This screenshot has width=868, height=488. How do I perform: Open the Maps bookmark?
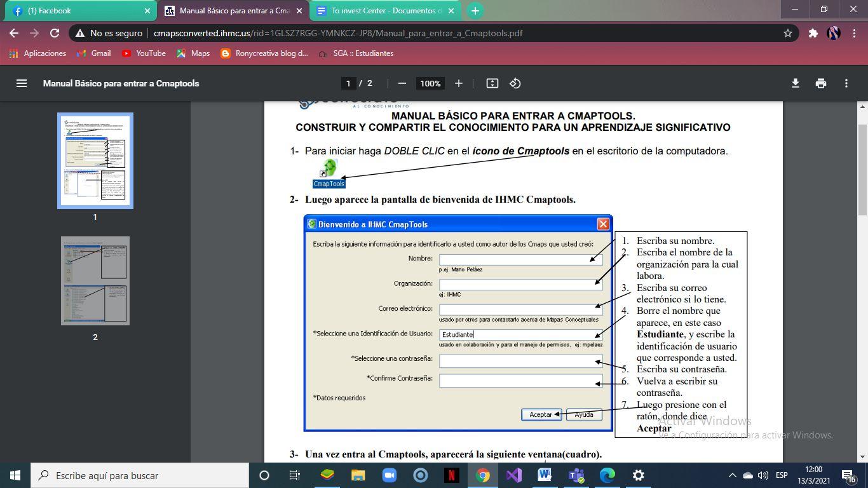pos(193,53)
